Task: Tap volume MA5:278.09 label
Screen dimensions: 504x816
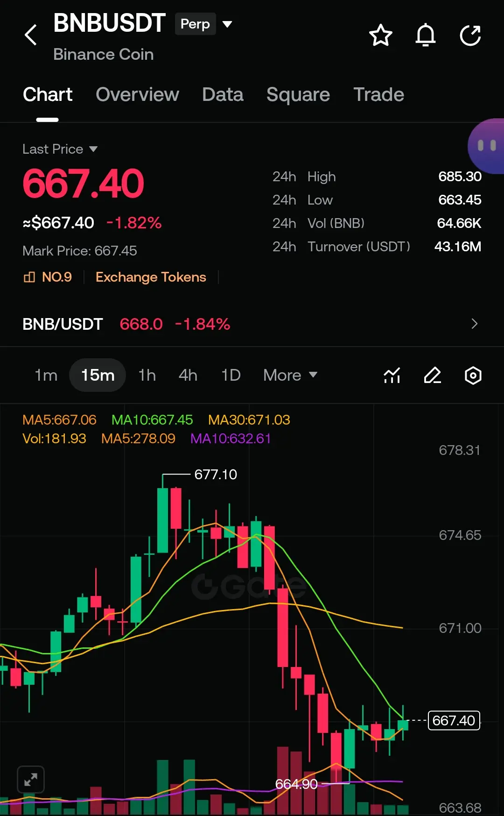Action: click(x=138, y=439)
